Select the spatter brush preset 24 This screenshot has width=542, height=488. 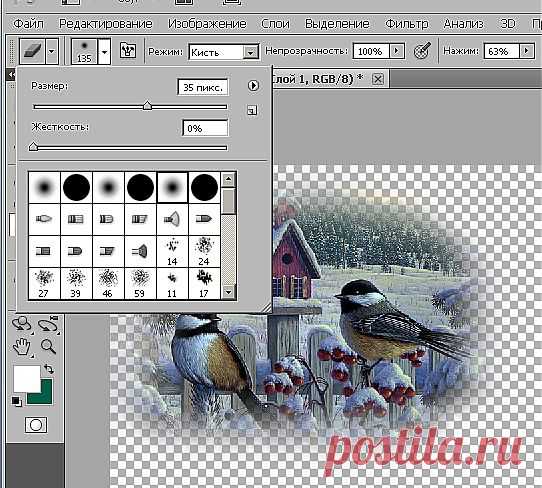click(204, 251)
